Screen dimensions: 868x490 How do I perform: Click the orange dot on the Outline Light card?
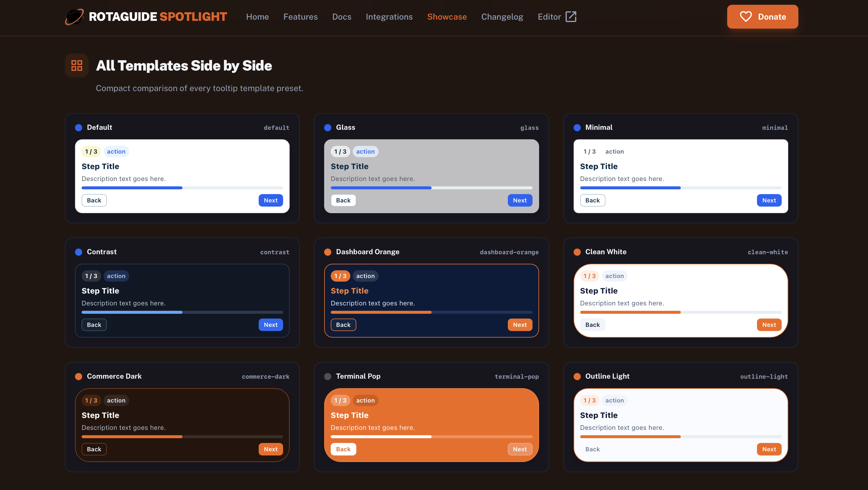[577, 376]
